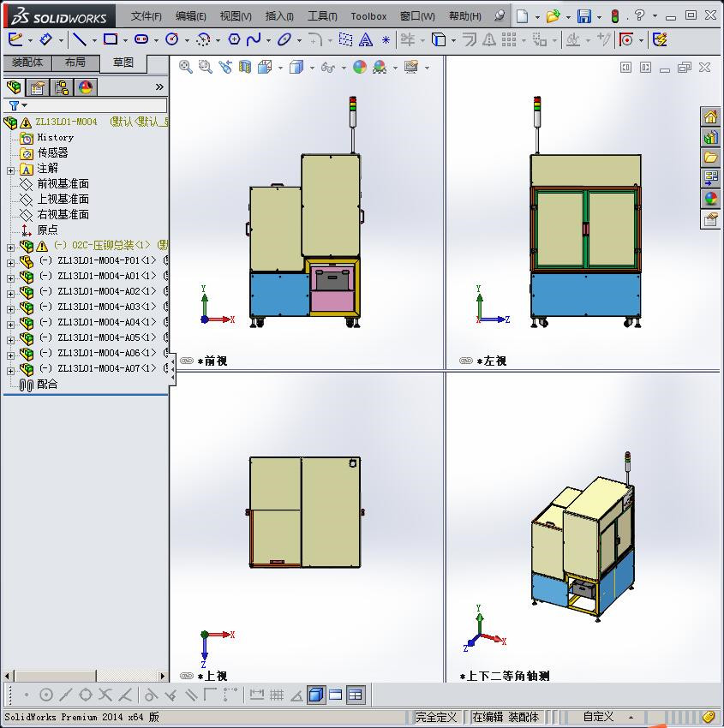Show more manager tabs chevron
724x728 pixels.
pos(159,87)
